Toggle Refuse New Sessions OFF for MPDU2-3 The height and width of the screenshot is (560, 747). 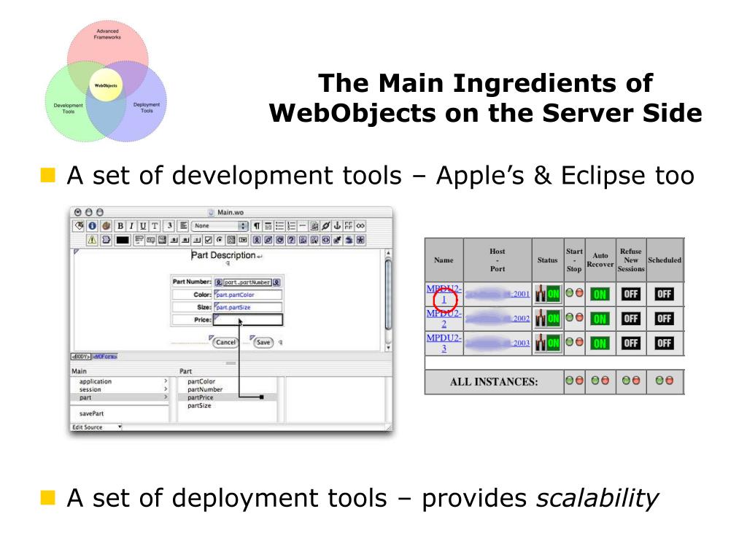(631, 343)
